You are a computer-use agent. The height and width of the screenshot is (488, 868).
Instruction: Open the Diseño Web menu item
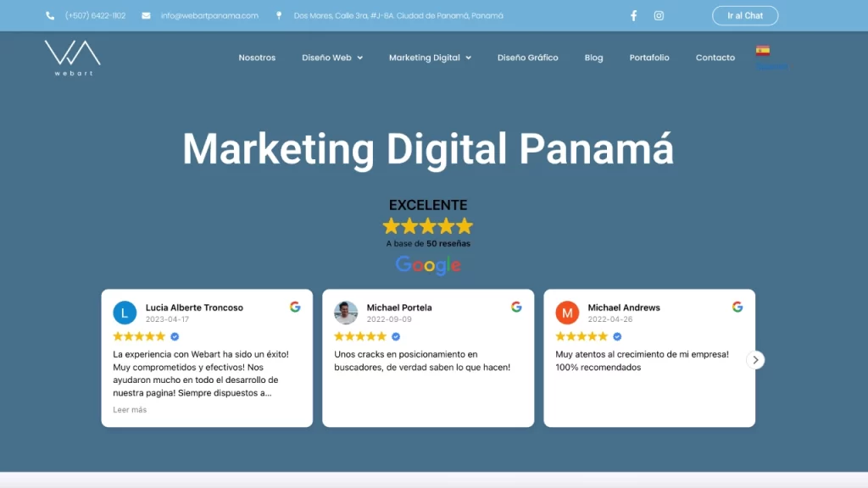tap(326, 58)
